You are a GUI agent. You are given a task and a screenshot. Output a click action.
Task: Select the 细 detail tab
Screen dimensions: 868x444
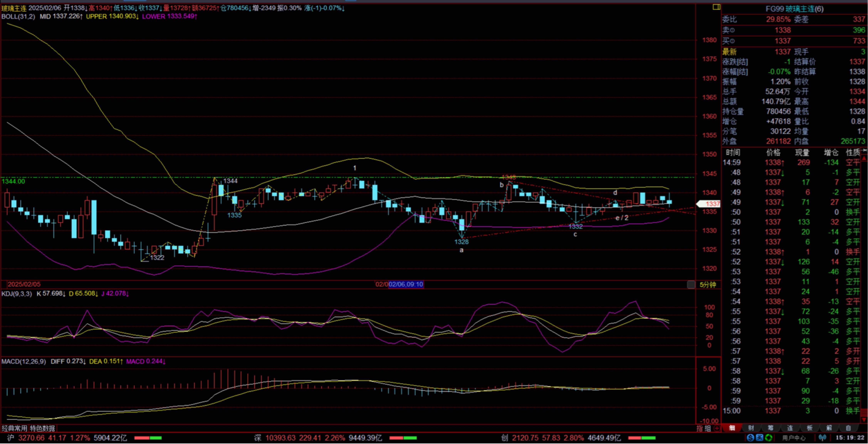pyautogui.click(x=732, y=428)
